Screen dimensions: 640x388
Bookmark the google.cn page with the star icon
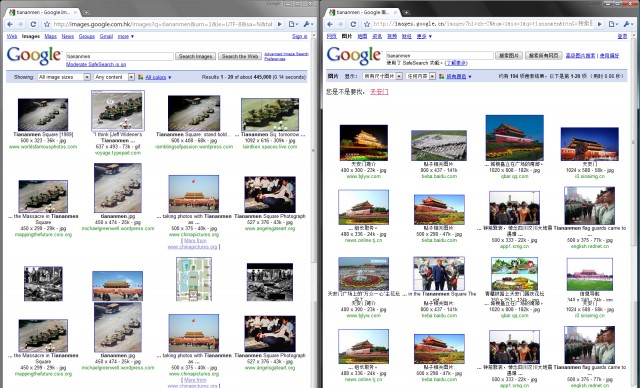click(367, 24)
